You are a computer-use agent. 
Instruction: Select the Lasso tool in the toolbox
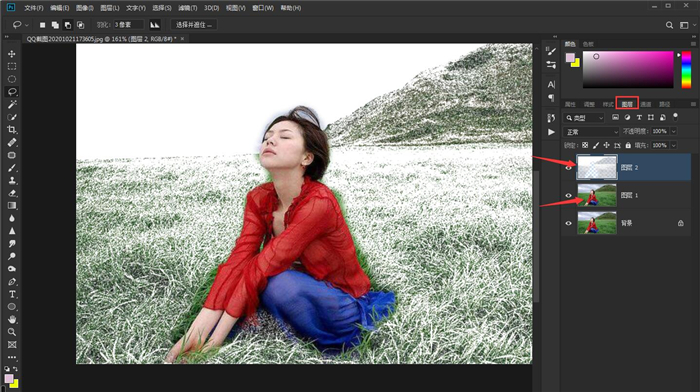click(x=12, y=92)
